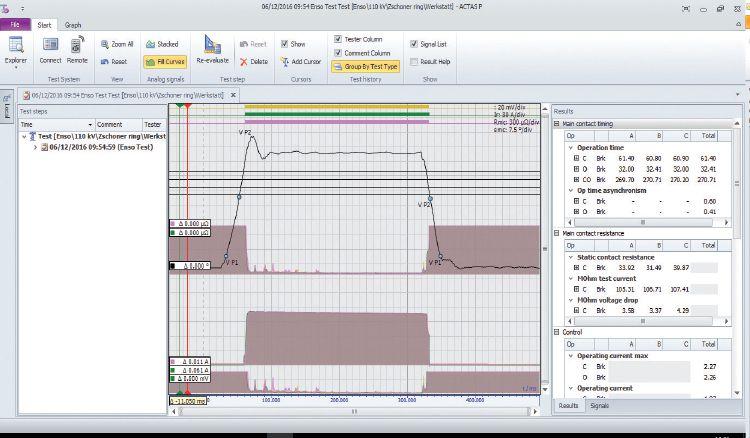This screenshot has width=750, height=438.
Task: Click the Zoom All view icon
Action: 116,45
